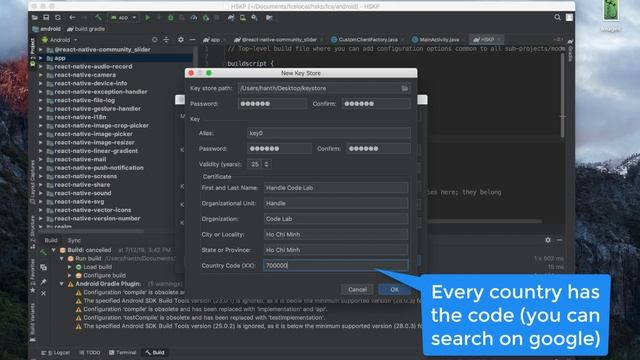Adjust the Validity years stepper

click(x=266, y=164)
